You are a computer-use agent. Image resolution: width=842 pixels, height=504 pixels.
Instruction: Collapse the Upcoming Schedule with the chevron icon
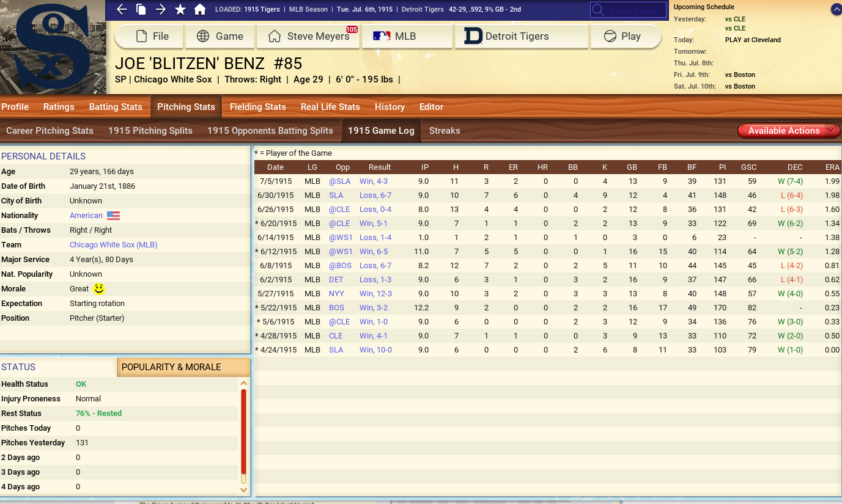pos(836,10)
